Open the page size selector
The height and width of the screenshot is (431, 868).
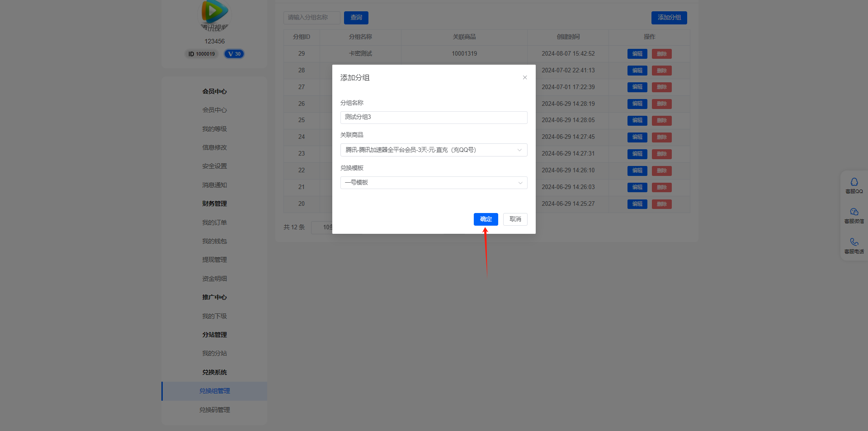[x=322, y=227]
